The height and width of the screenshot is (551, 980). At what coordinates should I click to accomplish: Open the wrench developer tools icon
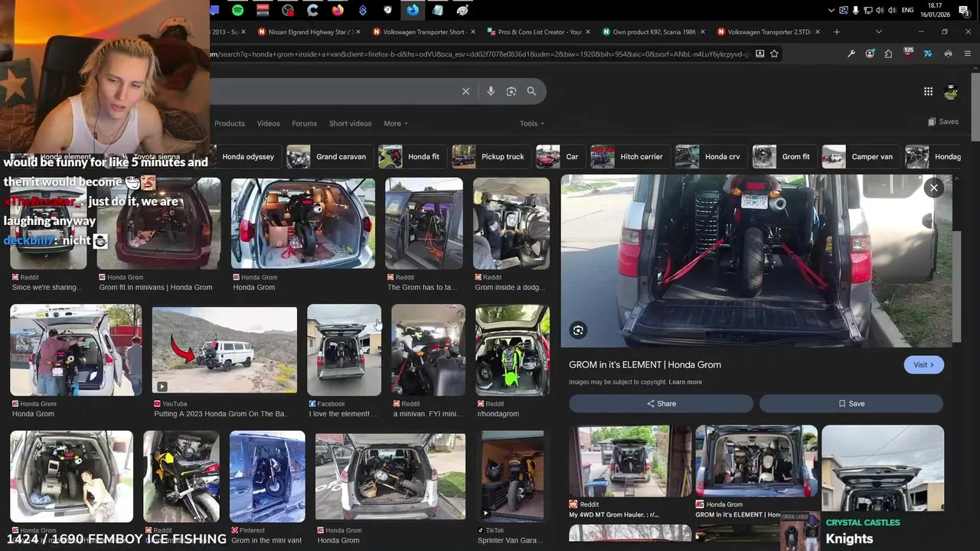tap(851, 54)
